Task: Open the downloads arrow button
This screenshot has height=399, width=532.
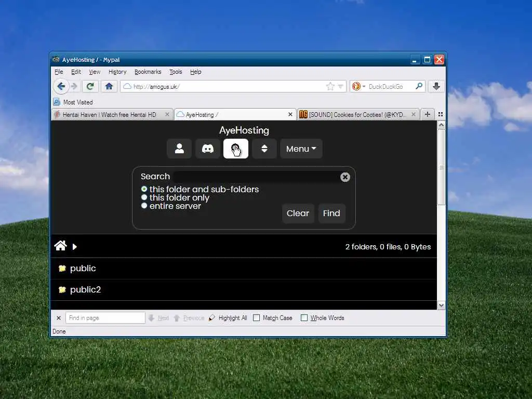Action: [436, 86]
